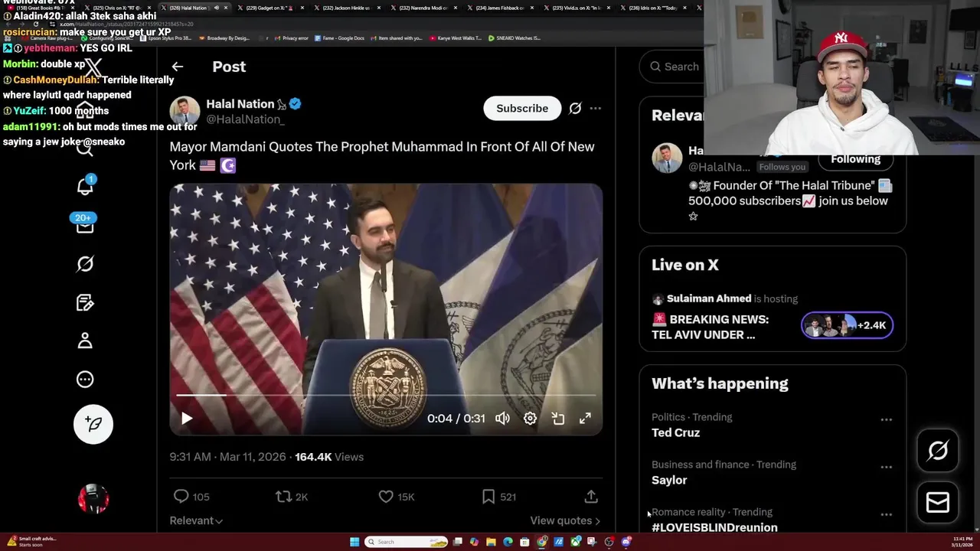
Task: Open options for Ted Cruz trend
Action: pyautogui.click(x=886, y=419)
